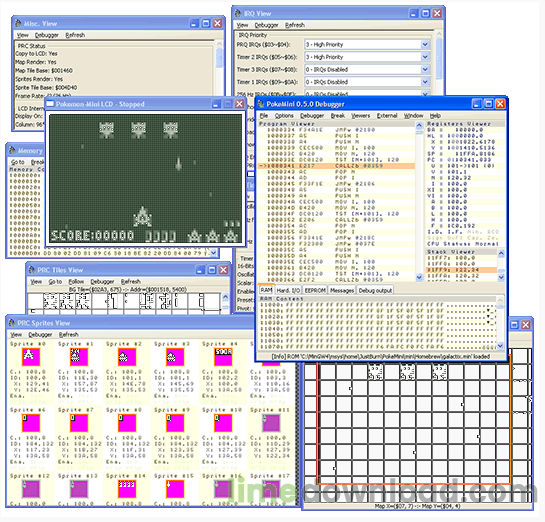The height and width of the screenshot is (522, 545).
Task: Select the highlighted $1FF9 stack entry
Action: pos(461,270)
